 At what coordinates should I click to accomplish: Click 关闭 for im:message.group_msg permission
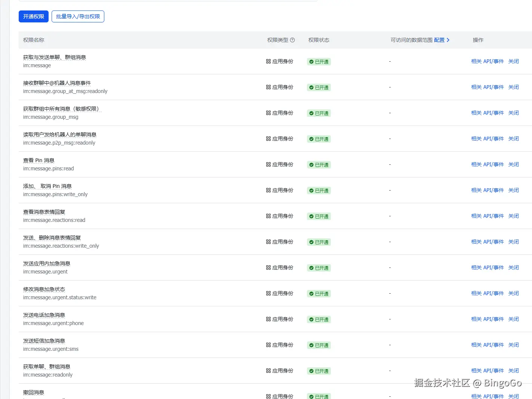point(514,113)
